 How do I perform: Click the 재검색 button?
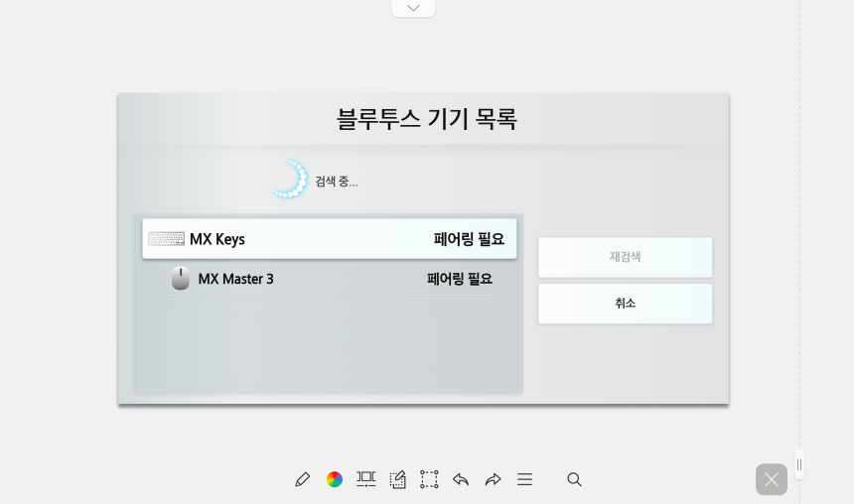coord(626,257)
